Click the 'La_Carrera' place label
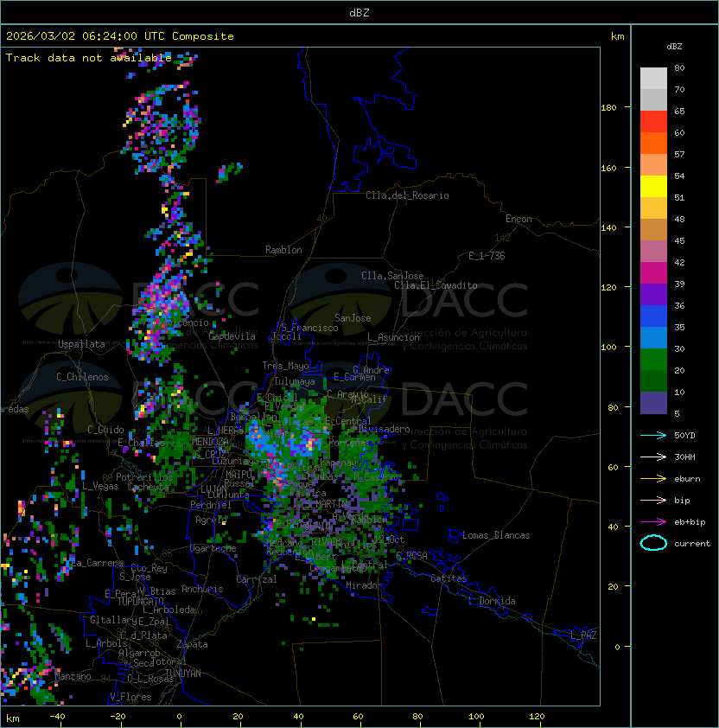The image size is (719, 728). coord(98,563)
